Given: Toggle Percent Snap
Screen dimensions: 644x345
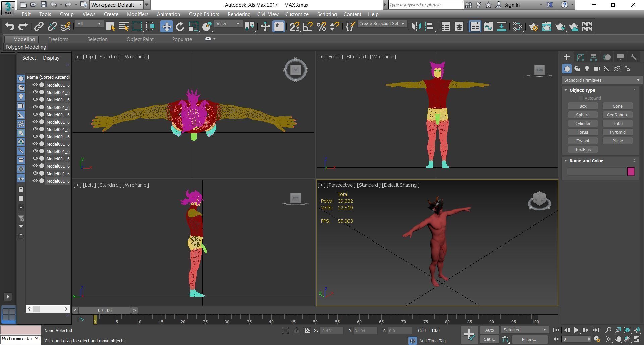Looking at the screenshot, I should point(321,27).
